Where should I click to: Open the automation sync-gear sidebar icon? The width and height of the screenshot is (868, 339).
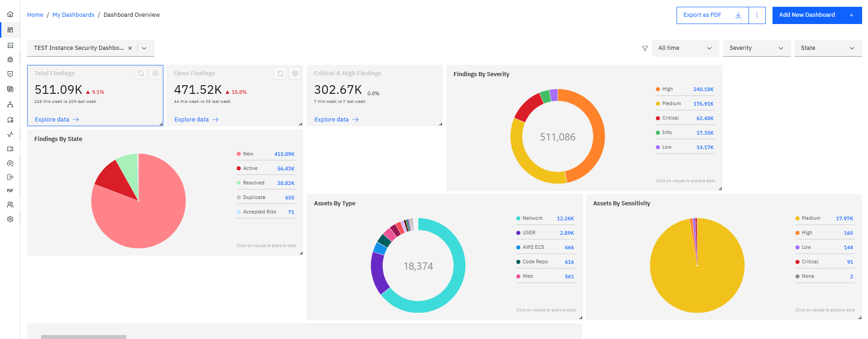(x=10, y=120)
